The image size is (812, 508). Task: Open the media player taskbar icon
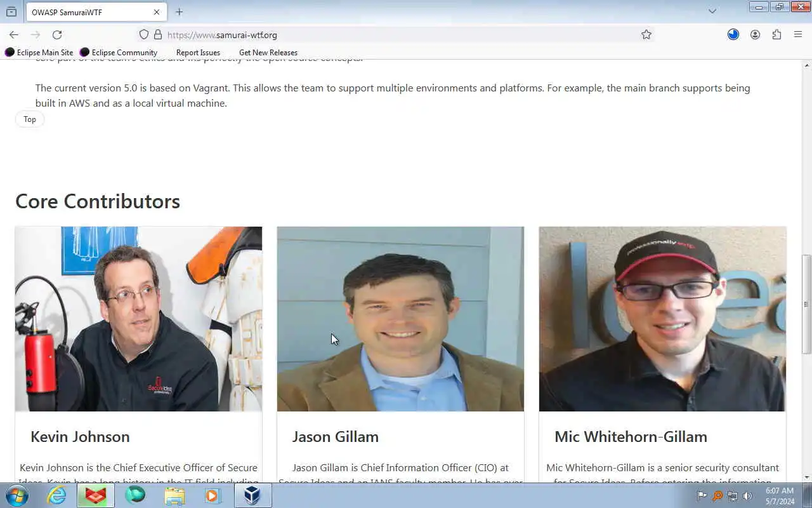tap(213, 495)
